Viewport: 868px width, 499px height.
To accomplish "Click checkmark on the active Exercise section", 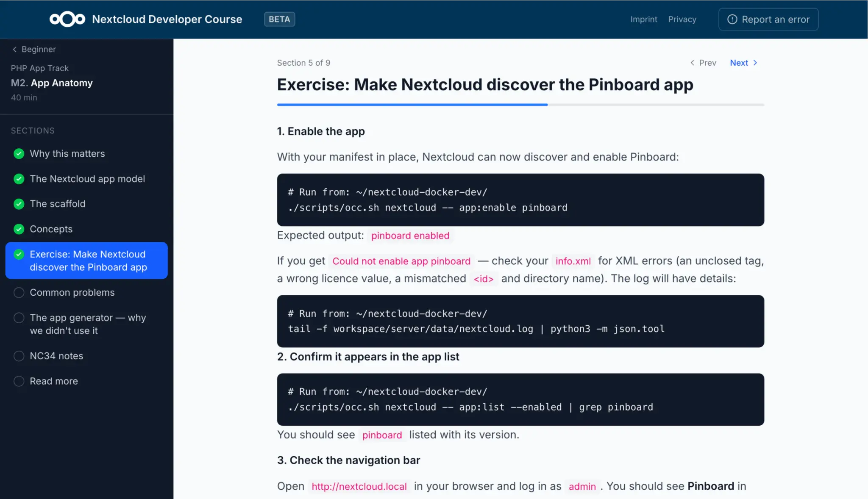I will 19,254.
